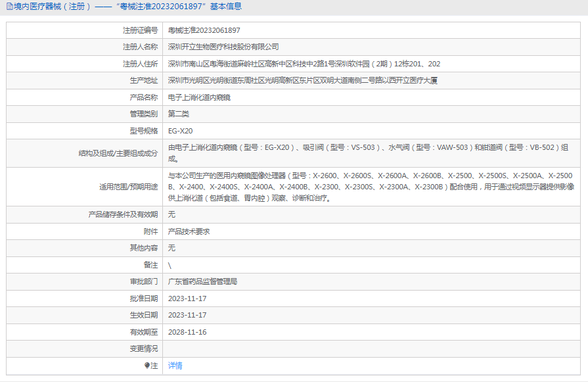
Task: Click the label 批准日期
Action: pos(144,298)
